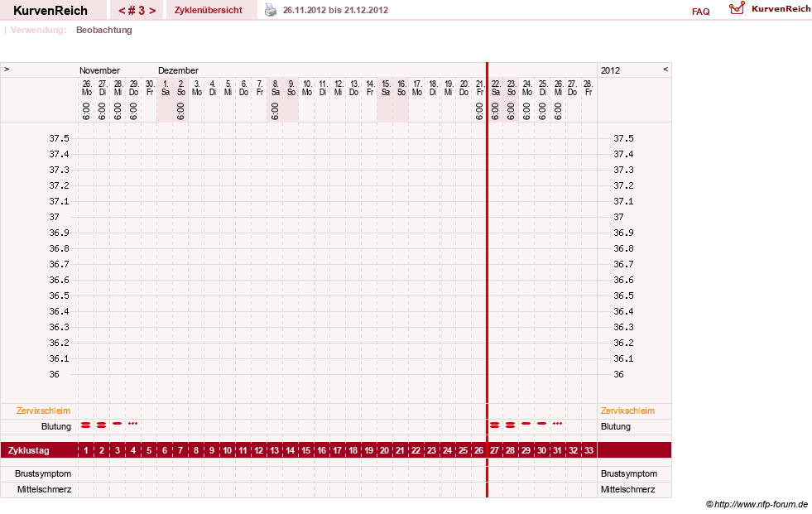The height and width of the screenshot is (514, 812).
Task: Click date header '1. Sa' in Dezember
Action: 166,88
